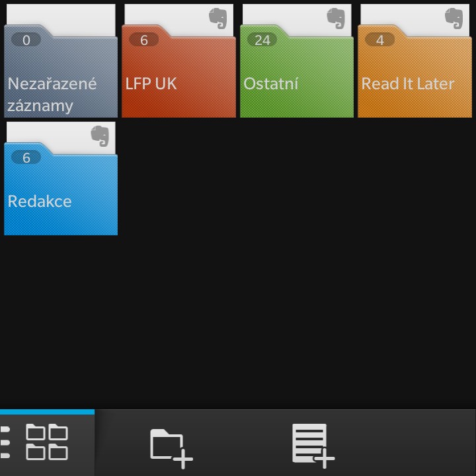Add a new folder with folder-plus icon
Screen dimensions: 476x476
coord(171,448)
